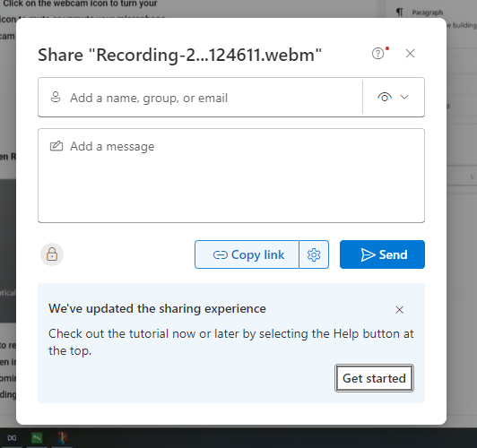The width and height of the screenshot is (477, 448).
Task: Click the person icon in recipient field
Action: tap(56, 98)
